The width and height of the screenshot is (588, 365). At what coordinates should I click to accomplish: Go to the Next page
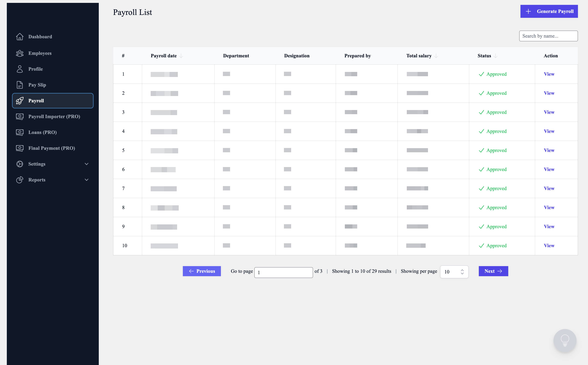(493, 271)
